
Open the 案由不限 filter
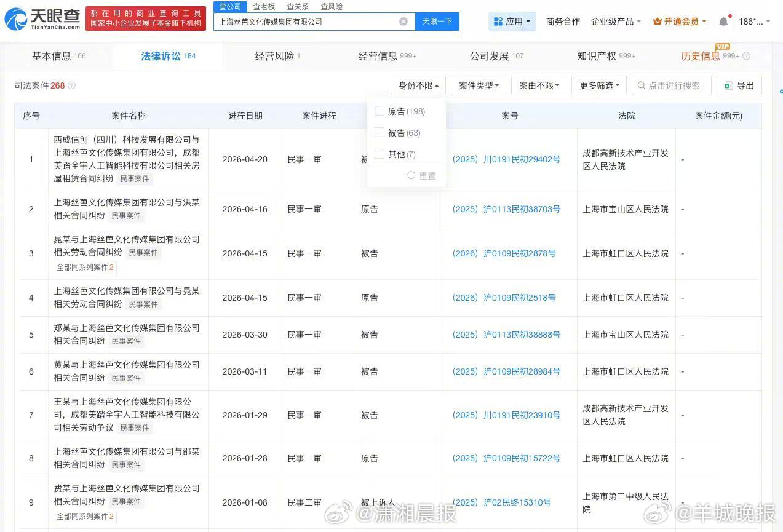point(539,85)
